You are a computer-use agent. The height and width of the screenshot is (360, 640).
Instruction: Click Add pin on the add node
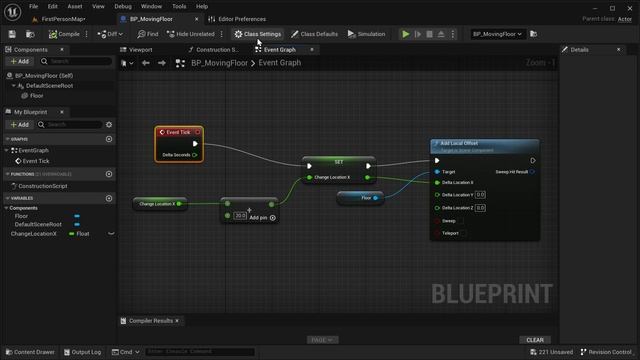click(x=262, y=218)
